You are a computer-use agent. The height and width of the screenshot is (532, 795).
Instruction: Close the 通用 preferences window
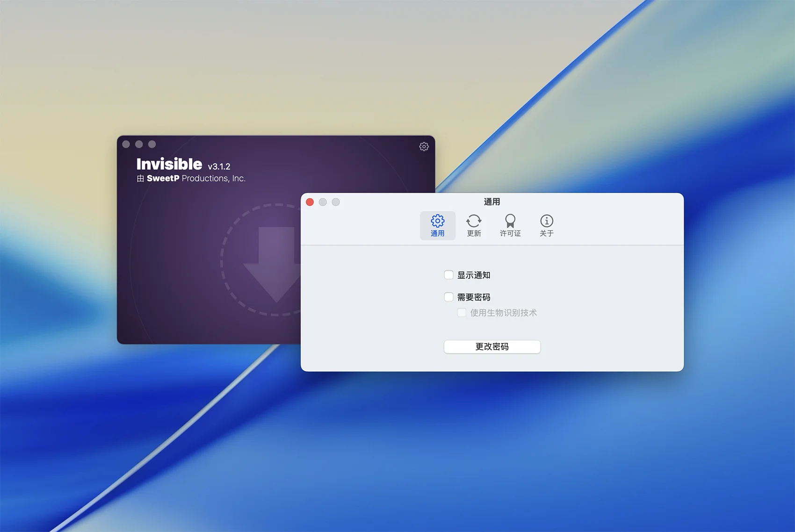tap(310, 202)
